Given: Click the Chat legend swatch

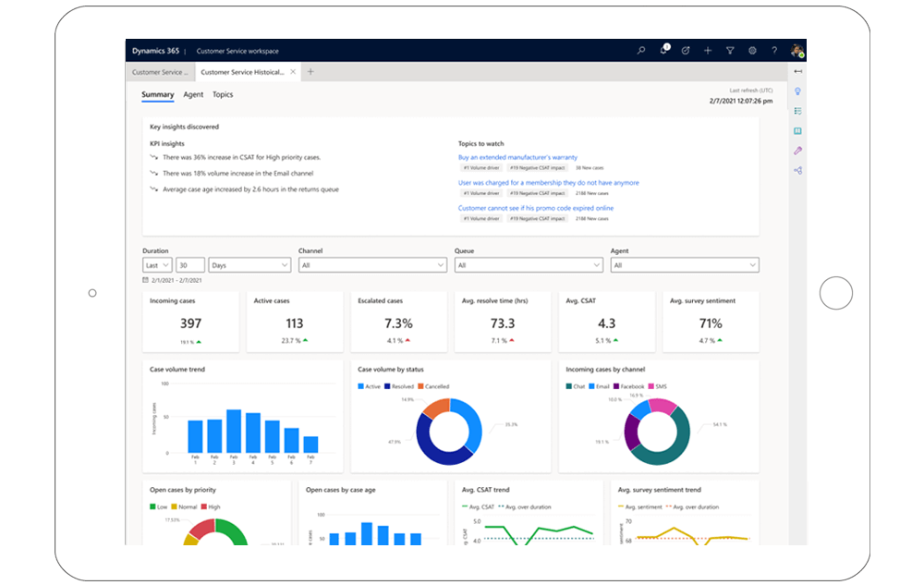Looking at the screenshot, I should (x=568, y=386).
